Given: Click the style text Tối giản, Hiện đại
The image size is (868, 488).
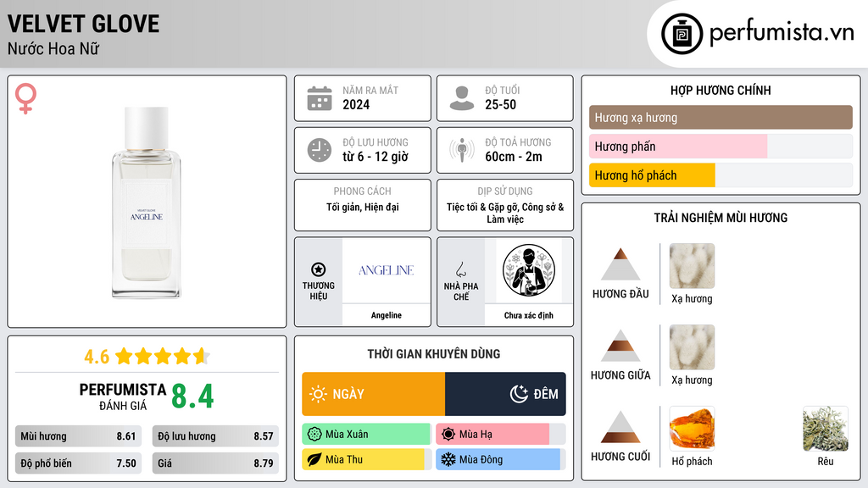Looking at the screenshot, I should (x=363, y=207).
